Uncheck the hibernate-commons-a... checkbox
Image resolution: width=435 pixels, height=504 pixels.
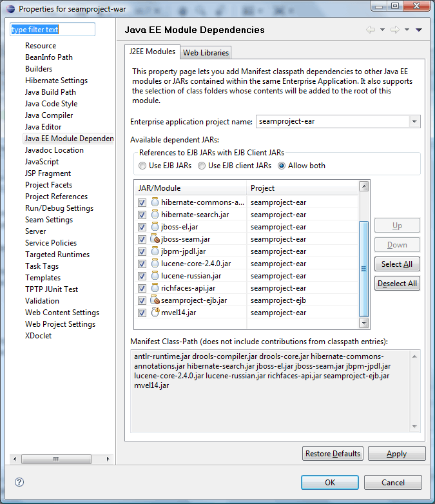tap(142, 202)
